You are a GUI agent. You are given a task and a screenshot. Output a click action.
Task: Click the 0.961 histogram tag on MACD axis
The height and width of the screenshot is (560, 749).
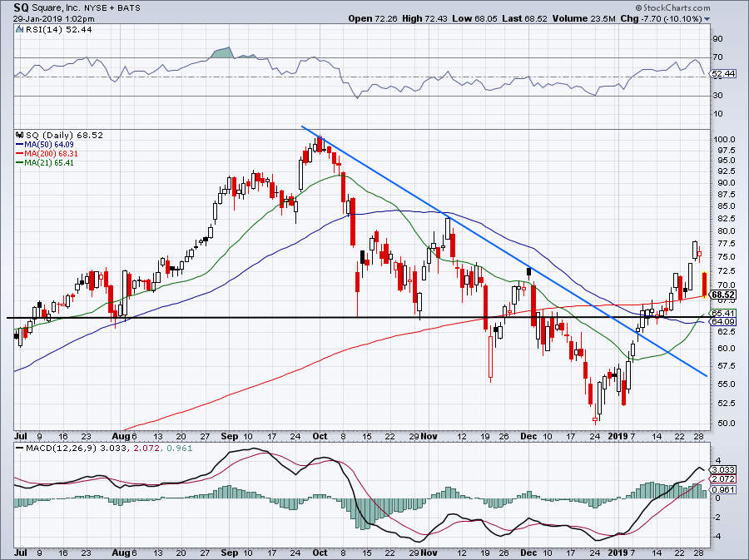(x=723, y=490)
